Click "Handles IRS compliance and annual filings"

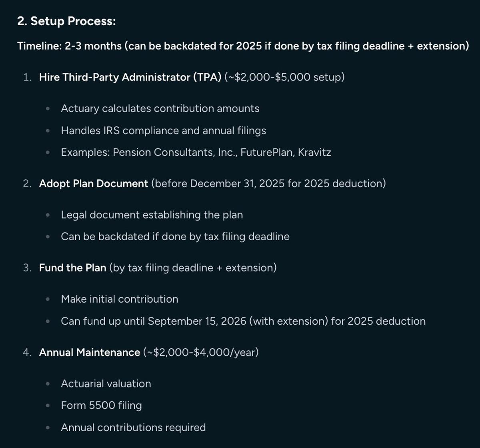tap(163, 131)
